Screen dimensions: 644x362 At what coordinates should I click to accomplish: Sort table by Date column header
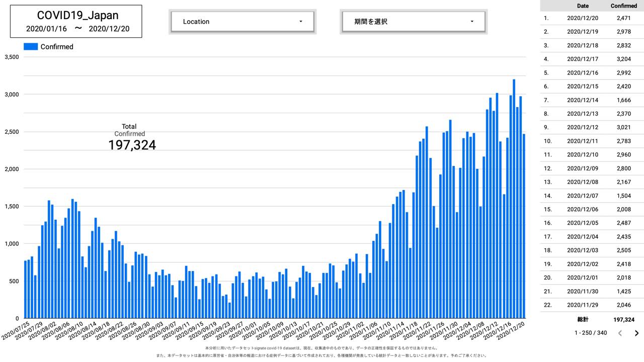(x=583, y=6)
